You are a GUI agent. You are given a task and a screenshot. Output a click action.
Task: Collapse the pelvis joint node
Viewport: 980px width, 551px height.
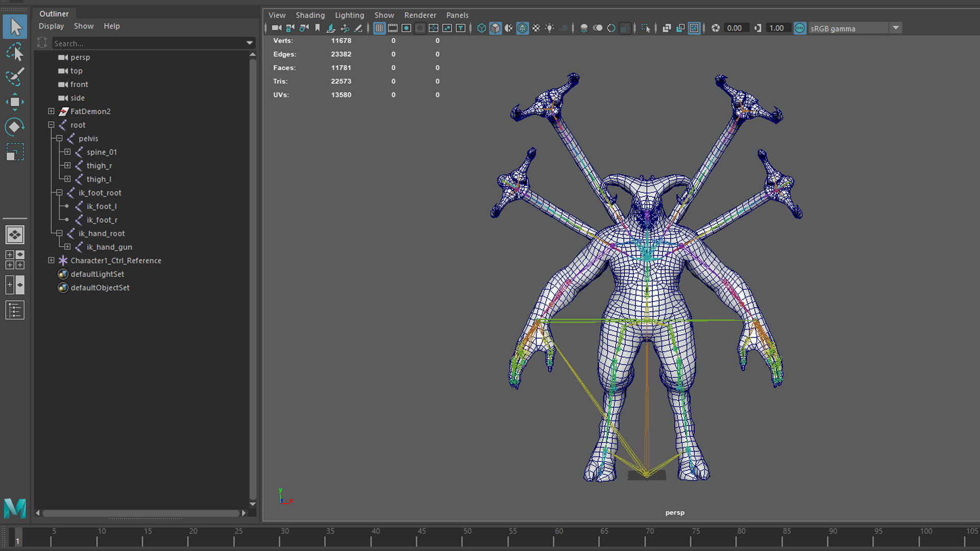point(59,138)
